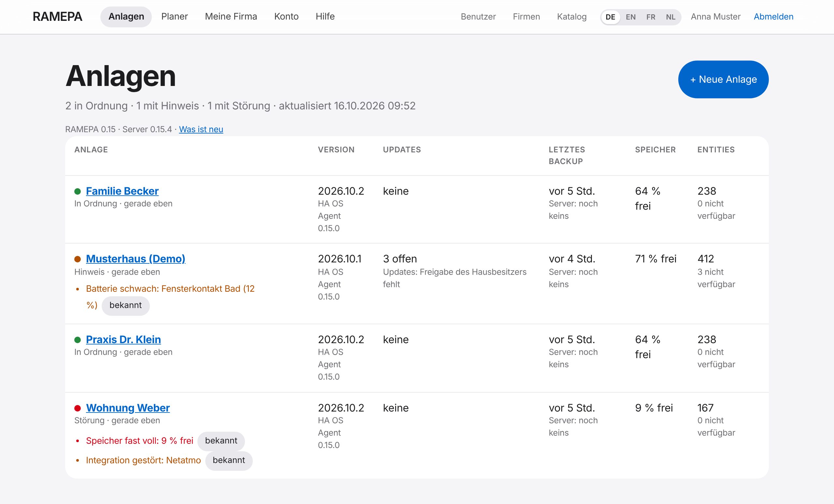Click the red status dot of Wohnung Weber
Screen dimensions: 834x504
pyautogui.click(x=78, y=408)
